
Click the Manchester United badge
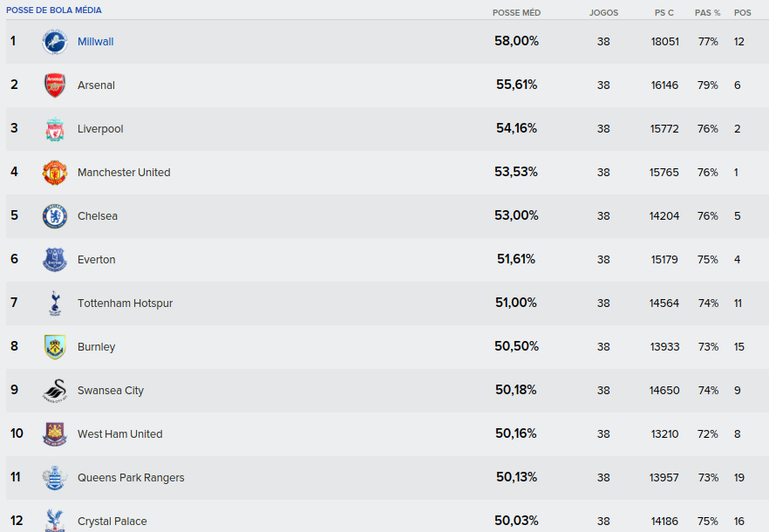54,173
